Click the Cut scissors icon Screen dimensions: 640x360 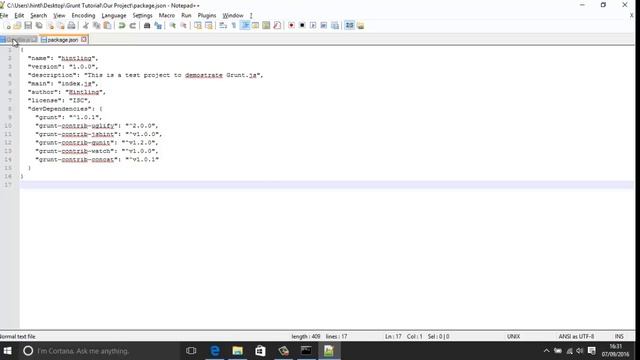point(85,26)
